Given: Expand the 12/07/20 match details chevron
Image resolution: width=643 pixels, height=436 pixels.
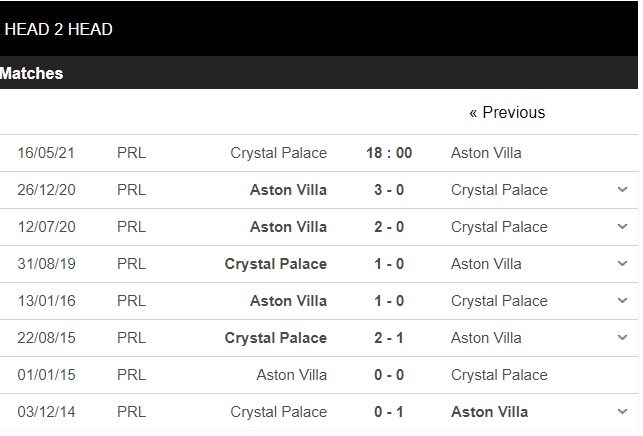Looking at the screenshot, I should (x=622, y=227).
